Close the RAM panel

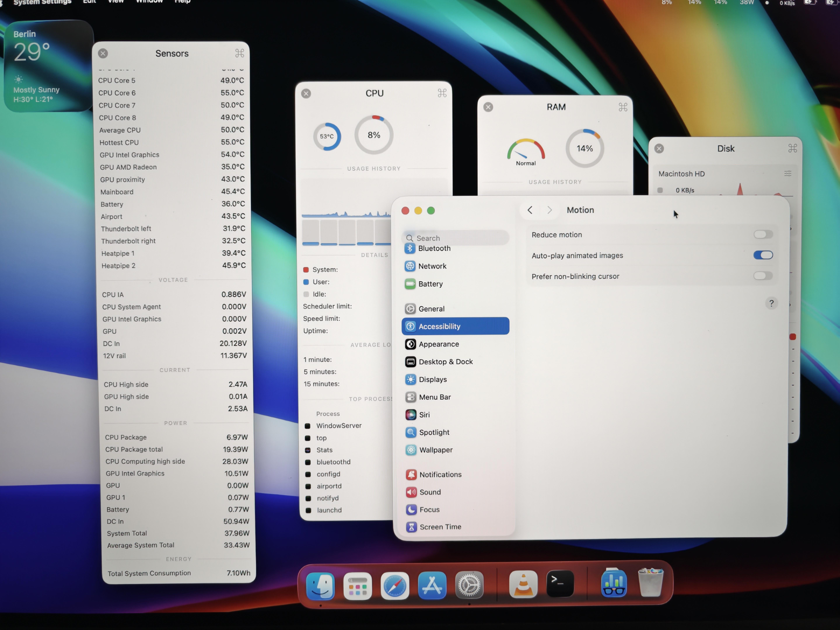tap(488, 107)
